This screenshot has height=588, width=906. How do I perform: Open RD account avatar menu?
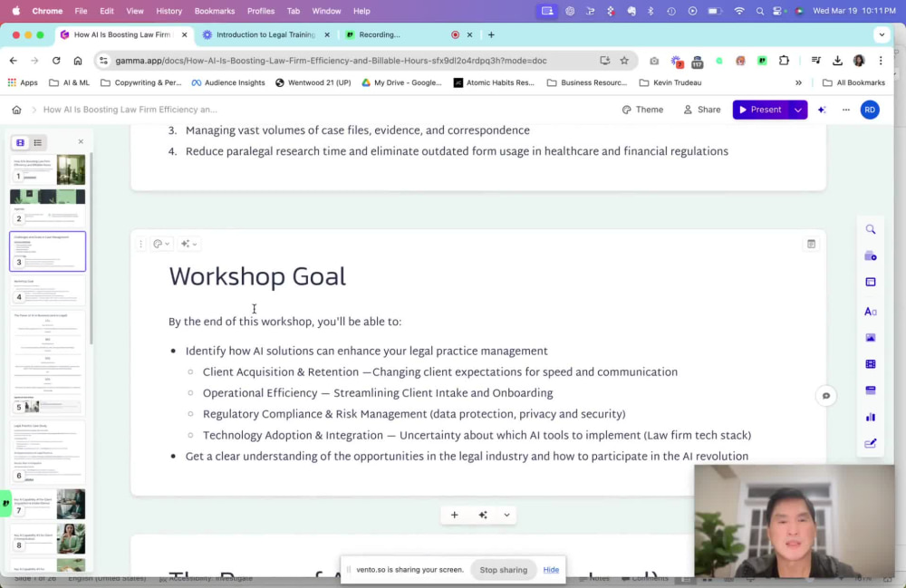coord(870,110)
